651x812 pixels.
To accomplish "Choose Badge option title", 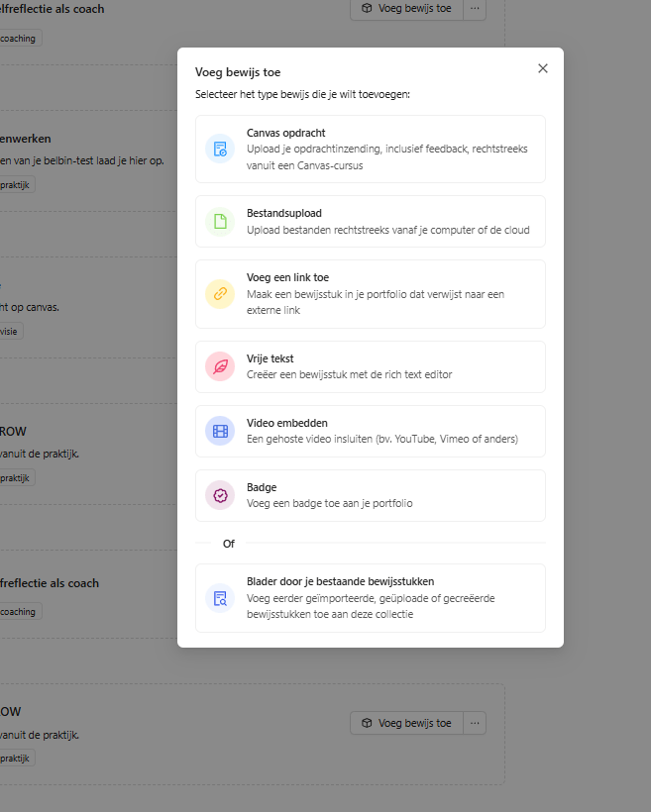I will coord(262,487).
